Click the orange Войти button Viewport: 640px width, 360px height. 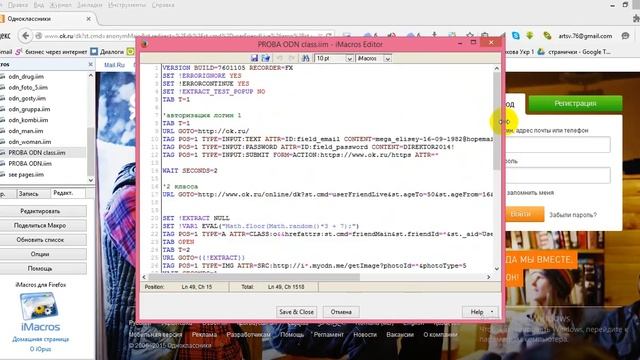tap(523, 214)
